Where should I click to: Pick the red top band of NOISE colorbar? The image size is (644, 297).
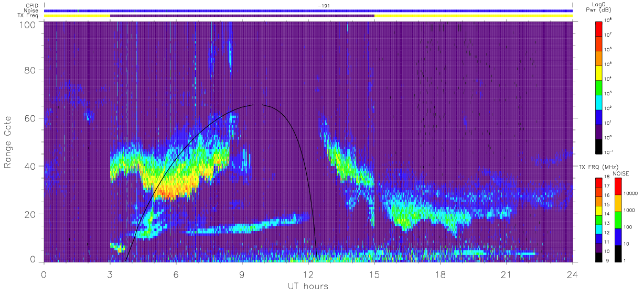[x=617, y=186]
